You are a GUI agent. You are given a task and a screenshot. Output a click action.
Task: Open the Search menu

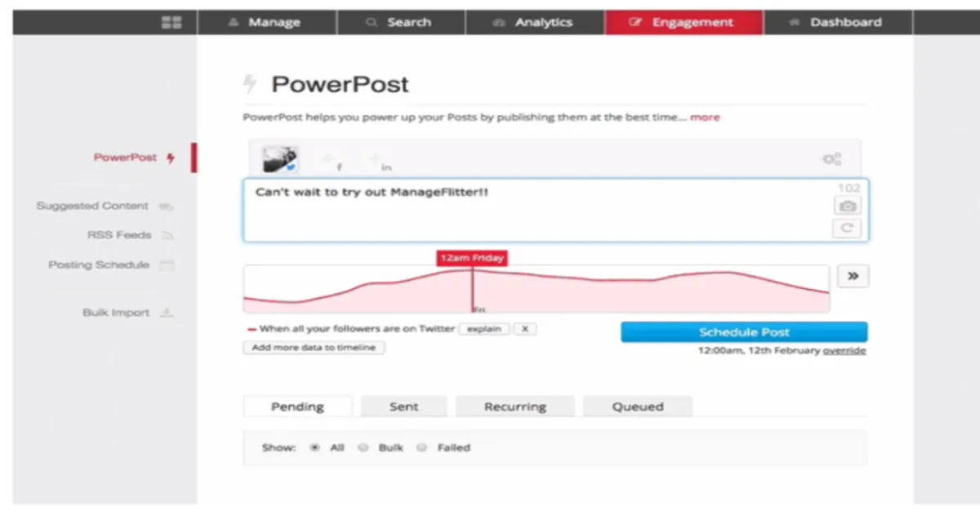(400, 23)
